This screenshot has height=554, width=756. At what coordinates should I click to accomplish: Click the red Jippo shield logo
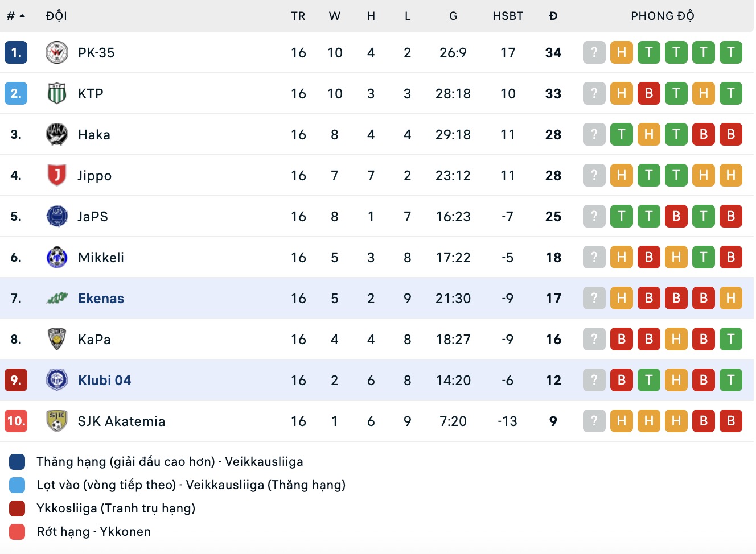[57, 176]
